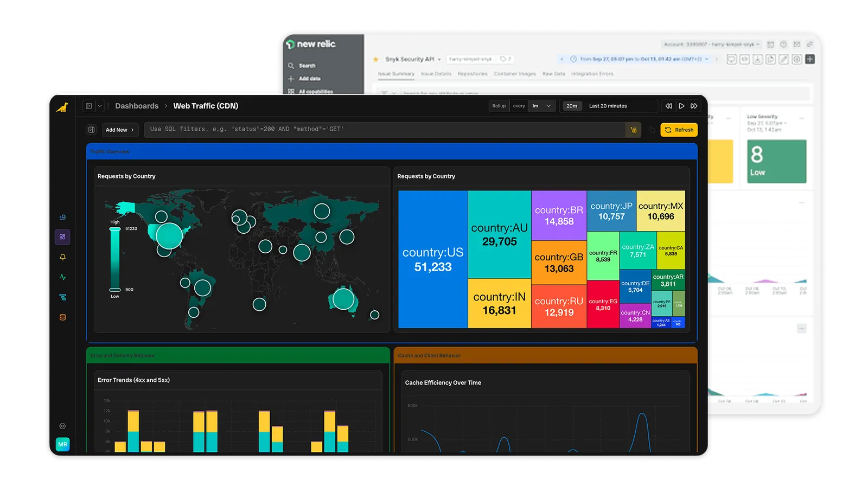This screenshot has width=868, height=486.
Task: Focus the SQL filters input field
Action: point(384,130)
